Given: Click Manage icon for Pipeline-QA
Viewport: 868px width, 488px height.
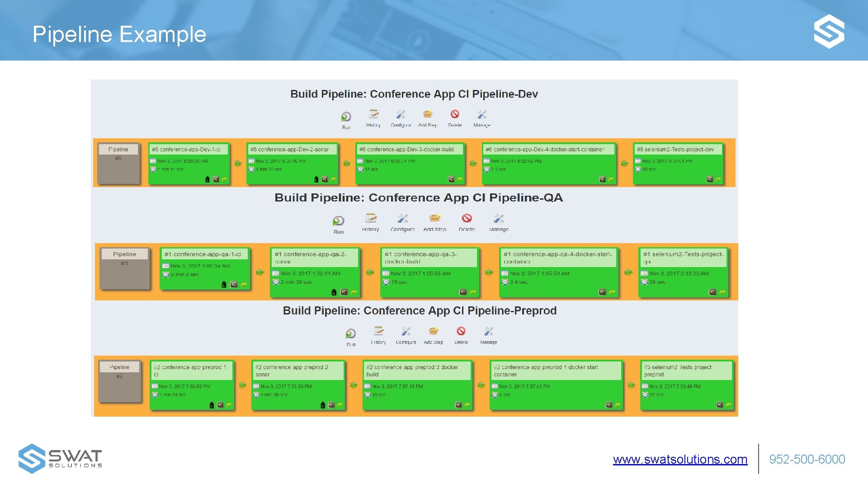Looking at the screenshot, I should [499, 219].
